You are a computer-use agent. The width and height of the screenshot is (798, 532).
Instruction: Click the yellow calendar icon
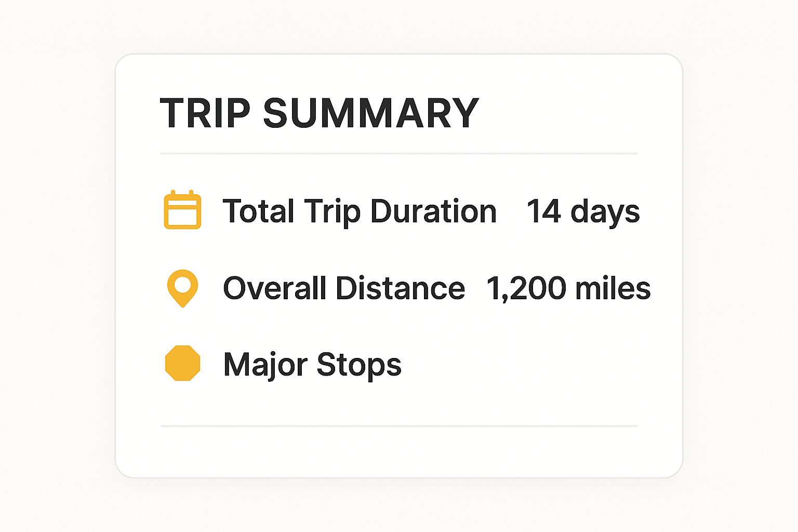point(182,210)
